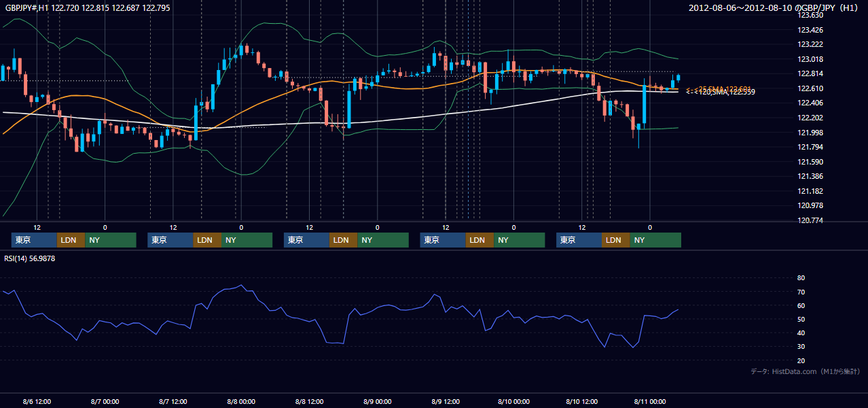Click the 123.630 price axis label

click(x=810, y=15)
